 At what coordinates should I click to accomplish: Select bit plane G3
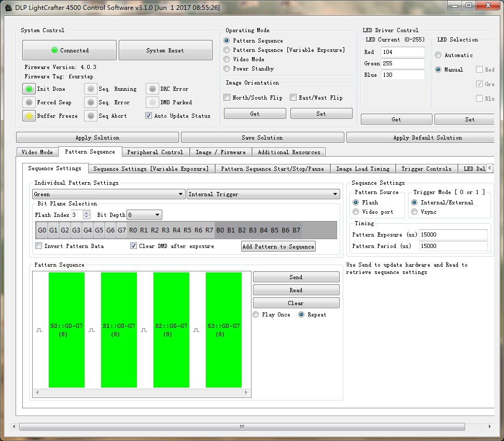(x=76, y=230)
